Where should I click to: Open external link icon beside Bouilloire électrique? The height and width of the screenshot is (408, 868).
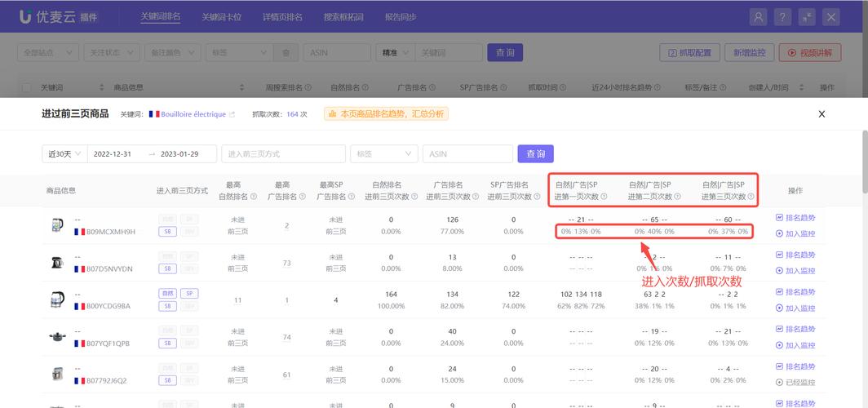coord(232,115)
